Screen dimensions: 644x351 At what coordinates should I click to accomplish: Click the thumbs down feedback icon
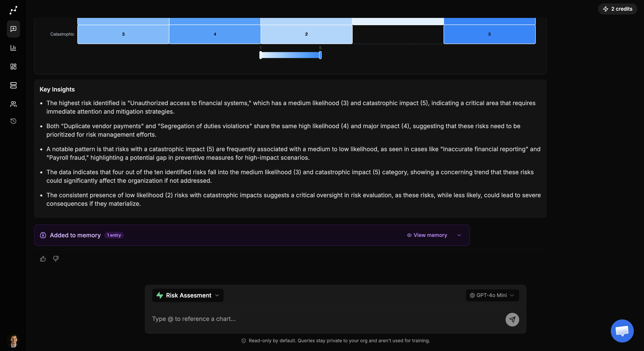(56, 259)
